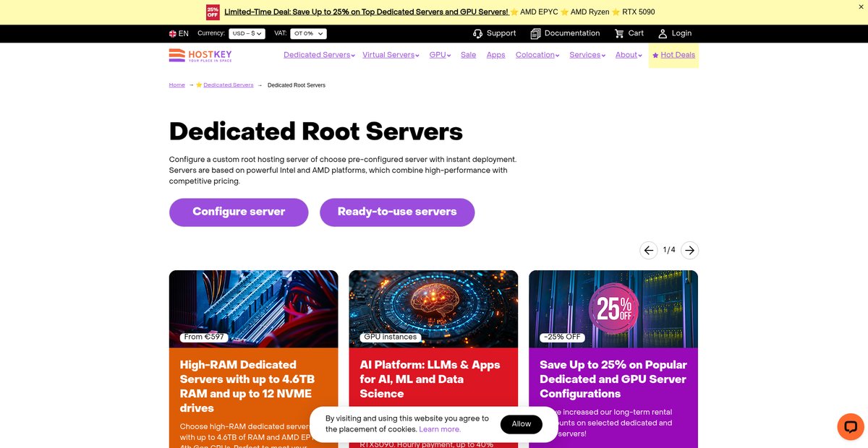
Task: Open the Sale menu item
Action: tap(469, 55)
